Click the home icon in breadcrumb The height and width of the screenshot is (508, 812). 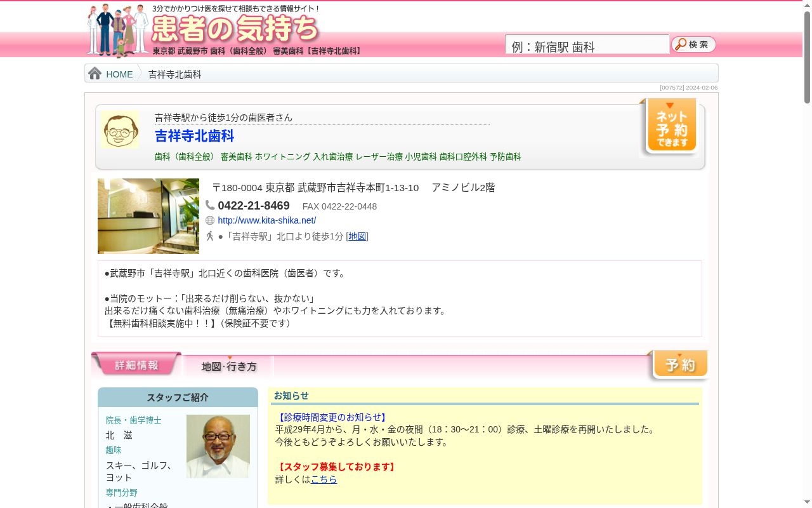[x=95, y=74]
